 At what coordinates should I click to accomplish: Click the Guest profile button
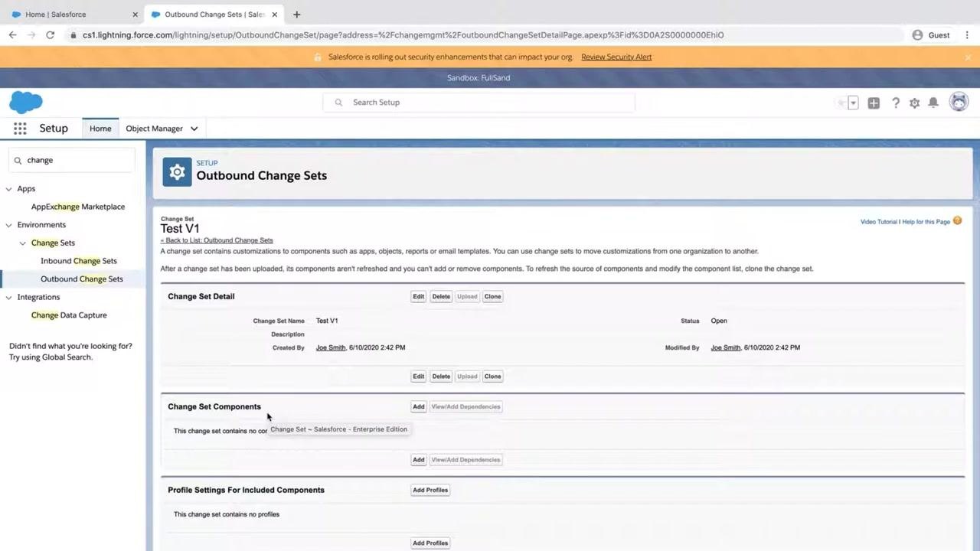point(931,34)
